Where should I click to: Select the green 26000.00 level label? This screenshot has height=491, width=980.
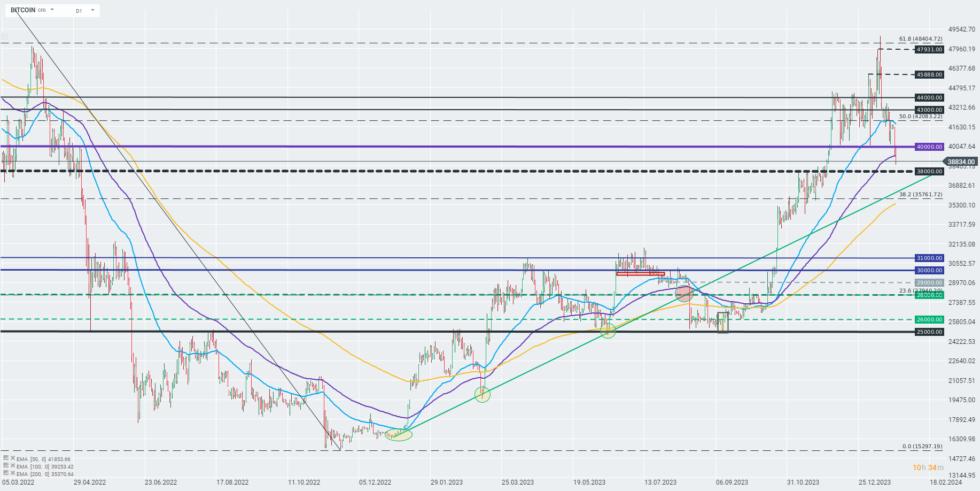930,319
